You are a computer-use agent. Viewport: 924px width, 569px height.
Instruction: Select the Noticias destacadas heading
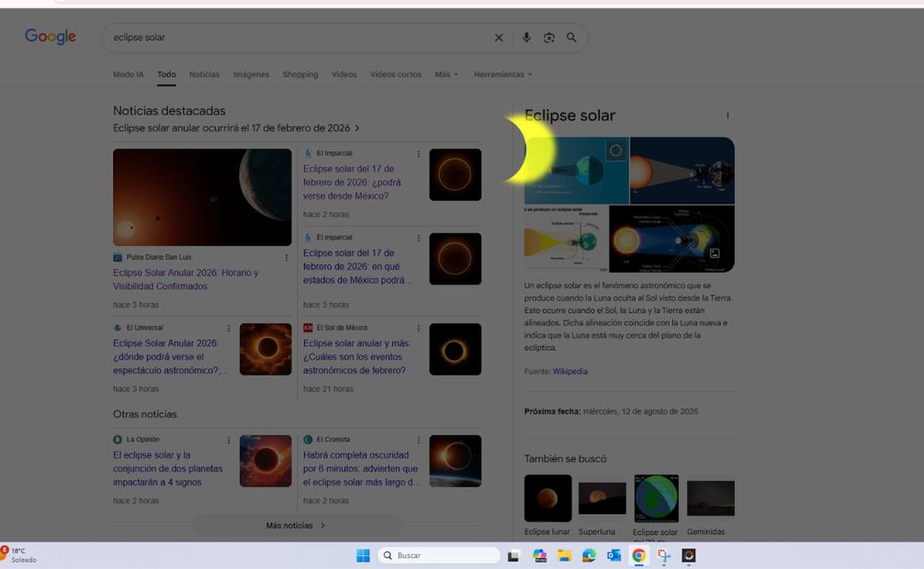[x=169, y=111]
